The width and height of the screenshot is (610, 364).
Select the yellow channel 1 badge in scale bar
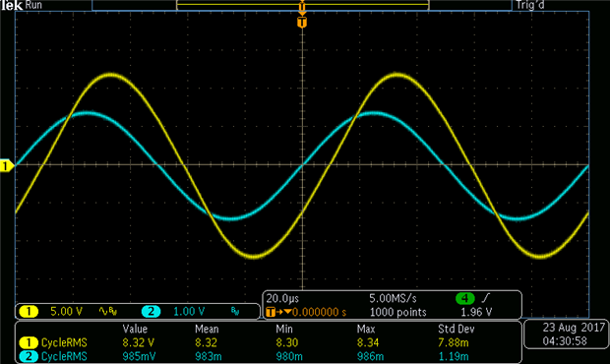tap(29, 312)
